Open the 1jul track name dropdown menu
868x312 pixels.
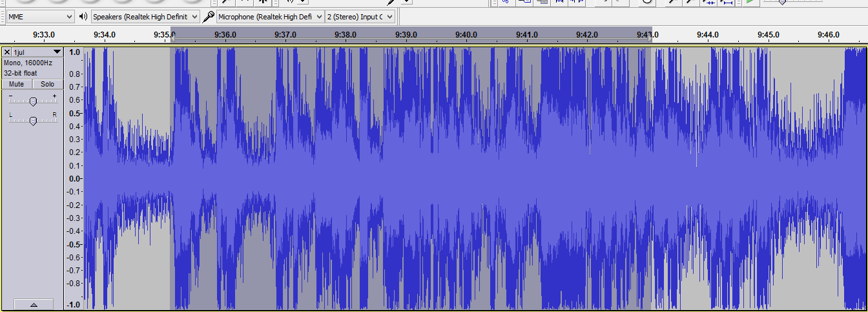coord(37,52)
